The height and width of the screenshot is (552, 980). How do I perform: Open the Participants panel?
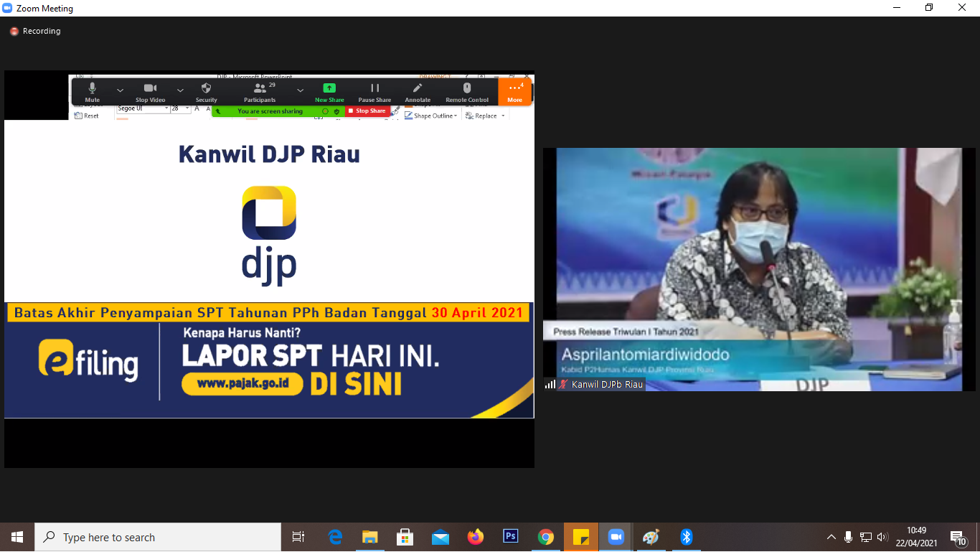(260, 91)
